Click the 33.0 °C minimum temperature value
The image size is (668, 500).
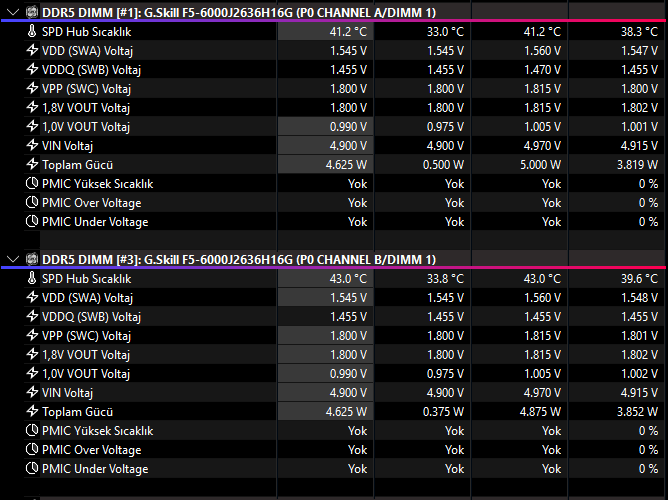coord(445,32)
